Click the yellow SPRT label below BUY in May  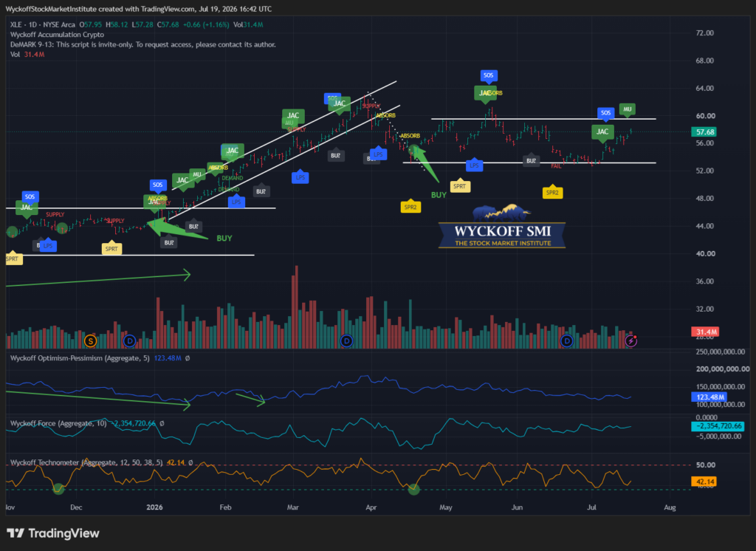[459, 186]
